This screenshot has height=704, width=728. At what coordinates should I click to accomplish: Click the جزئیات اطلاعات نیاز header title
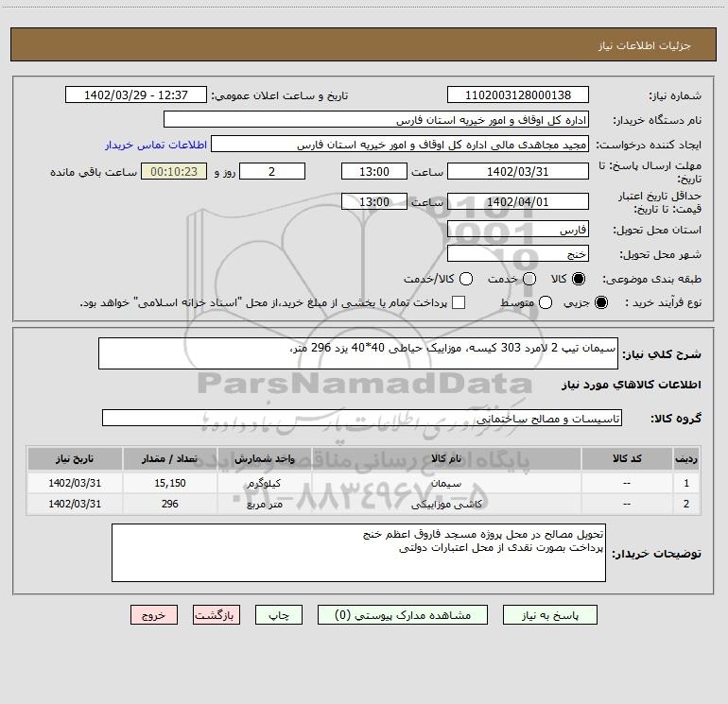click(645, 45)
